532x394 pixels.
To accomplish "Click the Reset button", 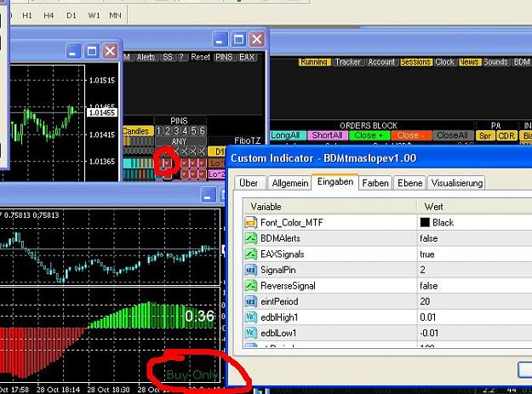I will (x=200, y=57).
